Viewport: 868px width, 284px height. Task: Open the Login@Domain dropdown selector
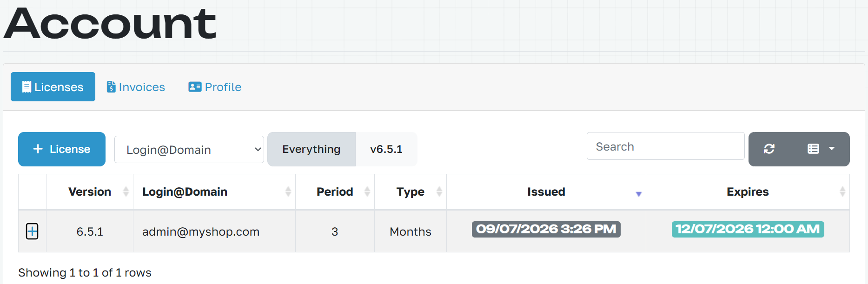pyautogui.click(x=189, y=149)
